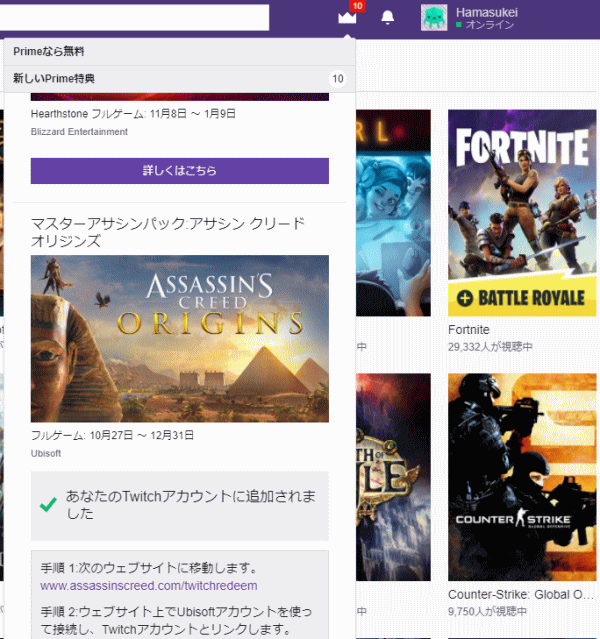Click the マスターアサシンパック offer title
This screenshot has height=639, width=600.
168,232
